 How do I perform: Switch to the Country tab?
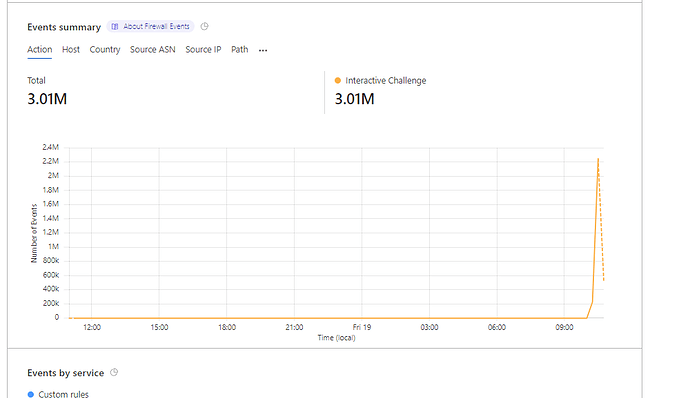105,49
